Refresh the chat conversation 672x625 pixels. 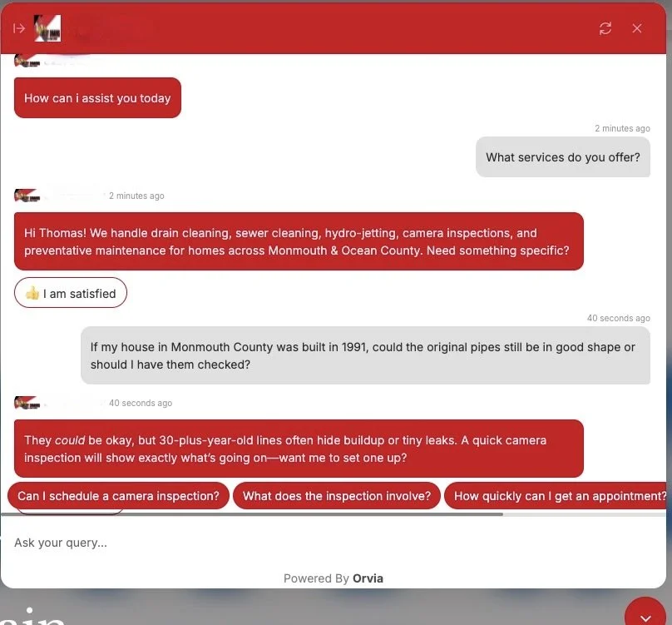[x=605, y=28]
